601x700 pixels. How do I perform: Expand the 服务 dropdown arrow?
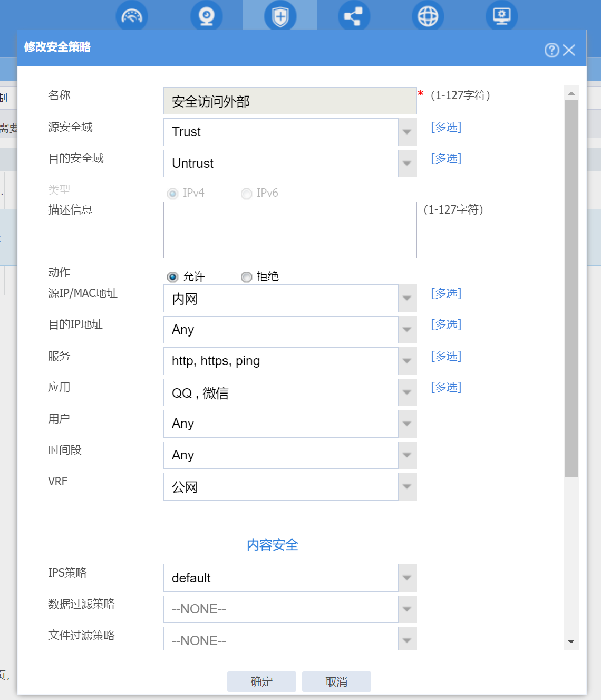tap(407, 361)
